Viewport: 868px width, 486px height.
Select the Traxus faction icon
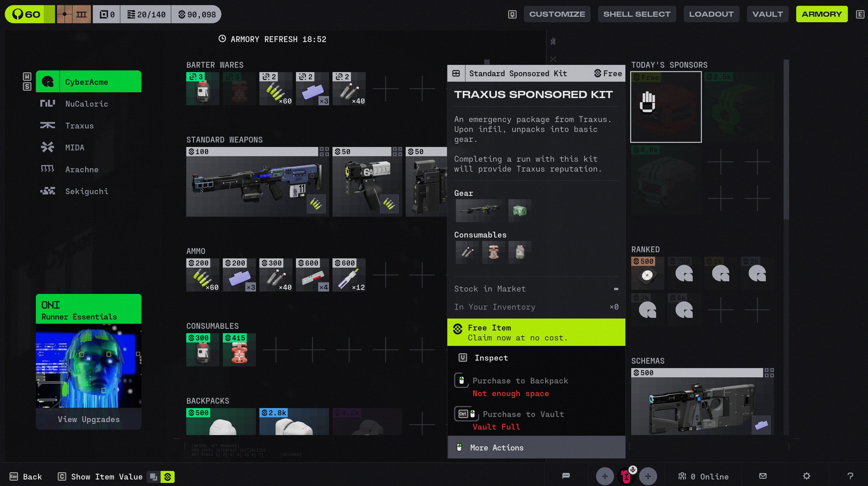[48, 125]
